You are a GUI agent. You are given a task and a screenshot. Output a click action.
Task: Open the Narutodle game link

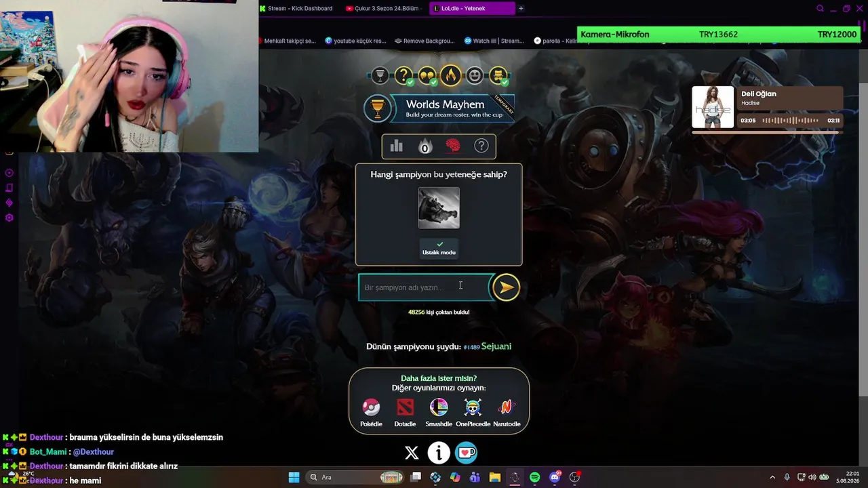click(507, 412)
